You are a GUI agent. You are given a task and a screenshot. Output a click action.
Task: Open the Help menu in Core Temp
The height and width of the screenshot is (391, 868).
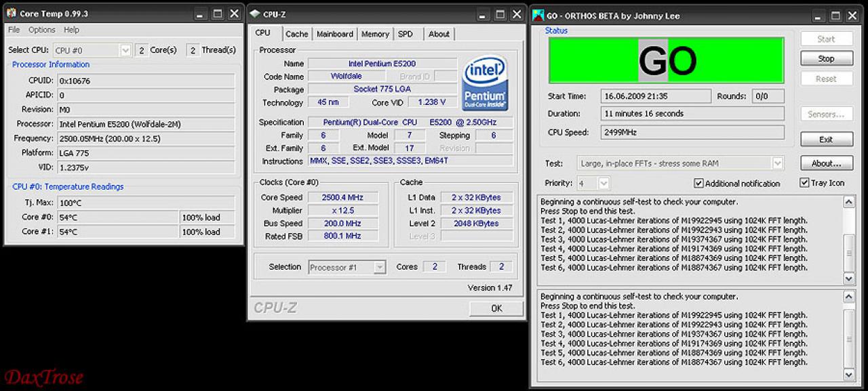(x=71, y=30)
